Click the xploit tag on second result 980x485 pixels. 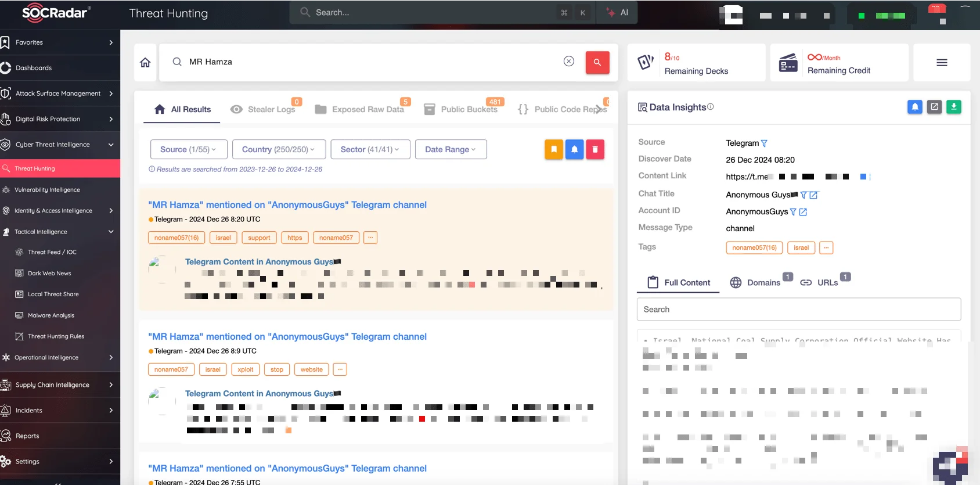click(246, 369)
